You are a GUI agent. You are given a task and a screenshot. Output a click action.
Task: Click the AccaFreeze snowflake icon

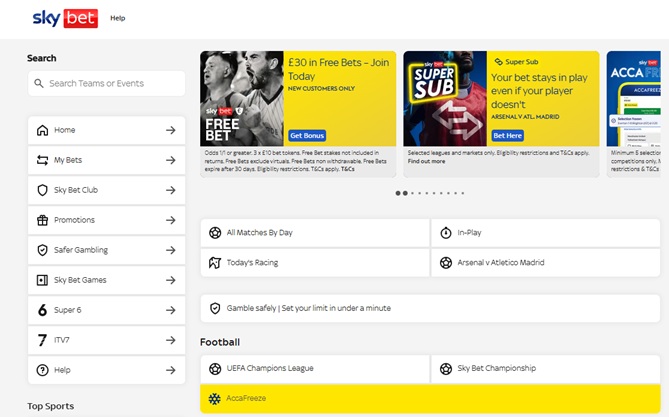pos(215,399)
